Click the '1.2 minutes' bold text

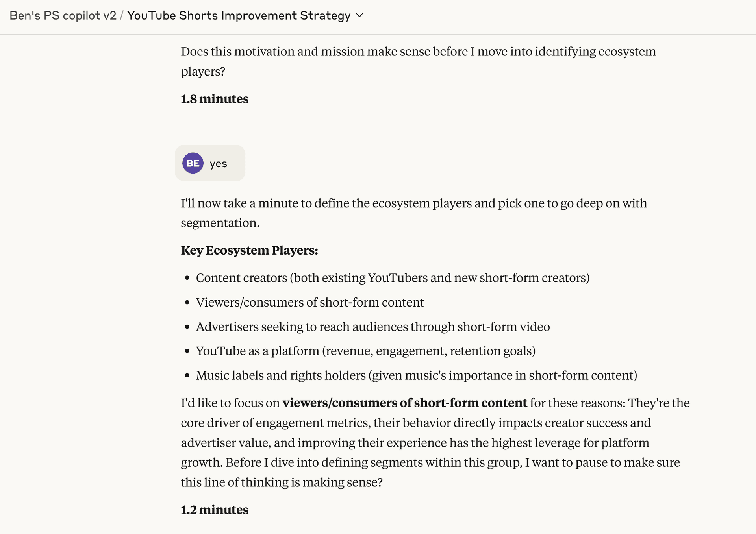click(x=215, y=510)
